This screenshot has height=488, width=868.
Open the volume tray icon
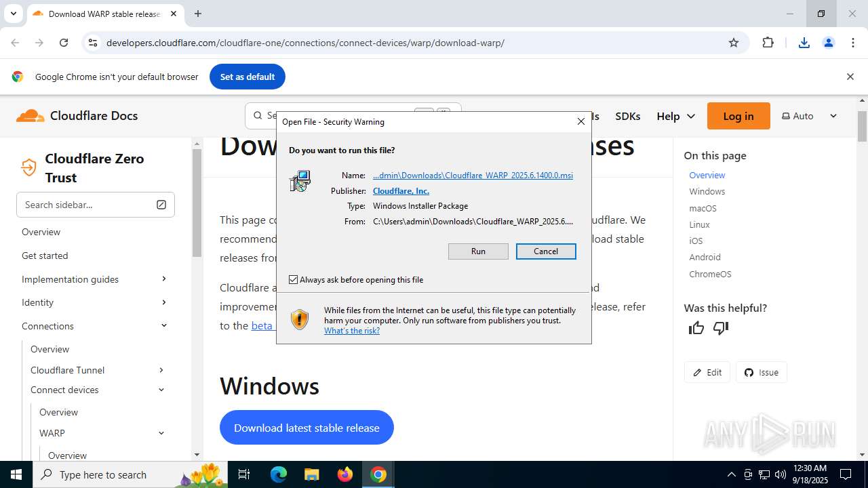(780, 474)
